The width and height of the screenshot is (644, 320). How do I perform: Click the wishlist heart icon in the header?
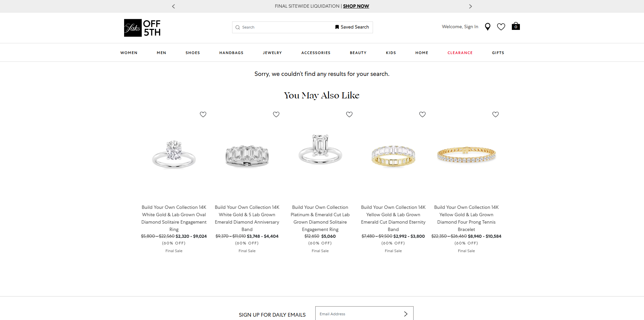coord(501,27)
